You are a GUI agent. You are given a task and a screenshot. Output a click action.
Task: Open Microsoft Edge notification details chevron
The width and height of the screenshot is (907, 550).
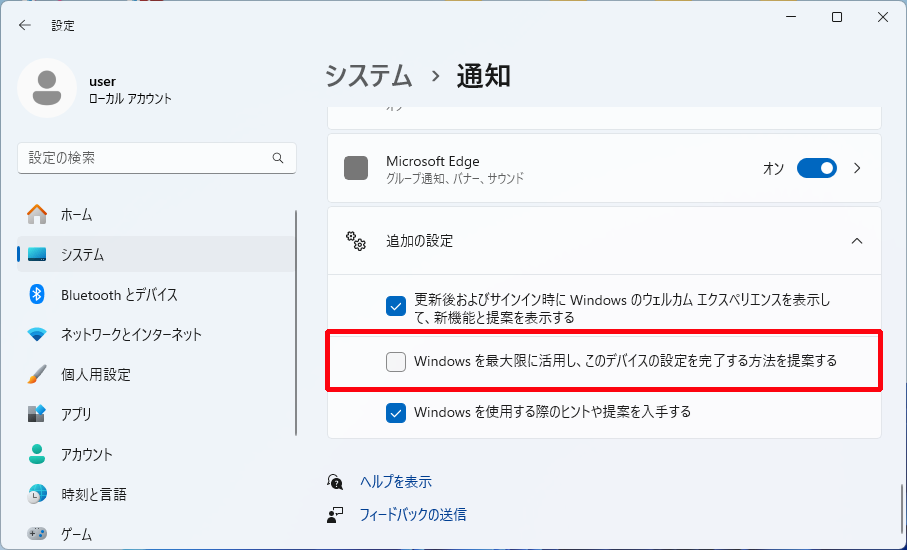tap(856, 168)
